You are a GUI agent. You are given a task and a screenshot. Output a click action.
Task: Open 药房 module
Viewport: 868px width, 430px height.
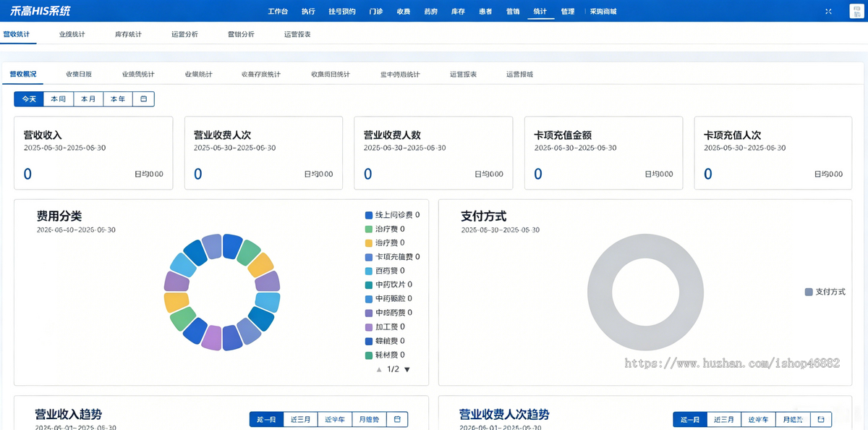431,12
